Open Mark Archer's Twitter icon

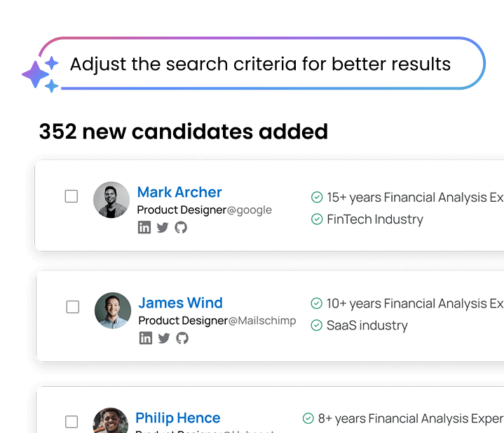point(163,228)
